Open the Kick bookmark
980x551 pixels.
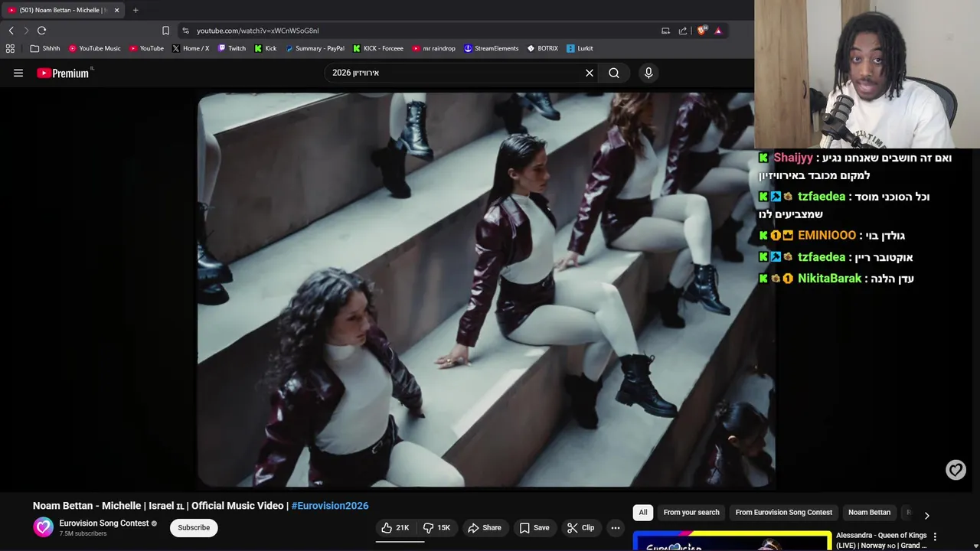click(266, 48)
